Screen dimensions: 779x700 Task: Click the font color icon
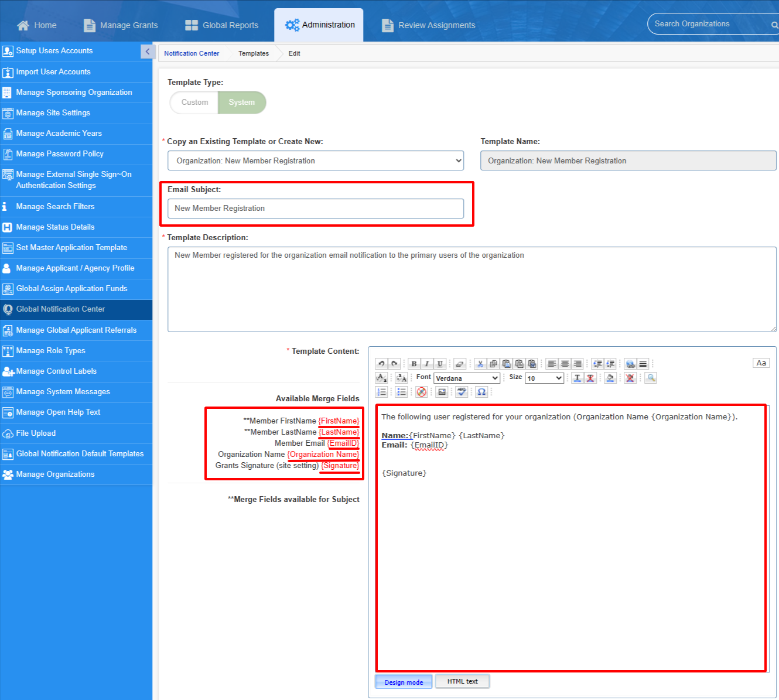click(578, 378)
